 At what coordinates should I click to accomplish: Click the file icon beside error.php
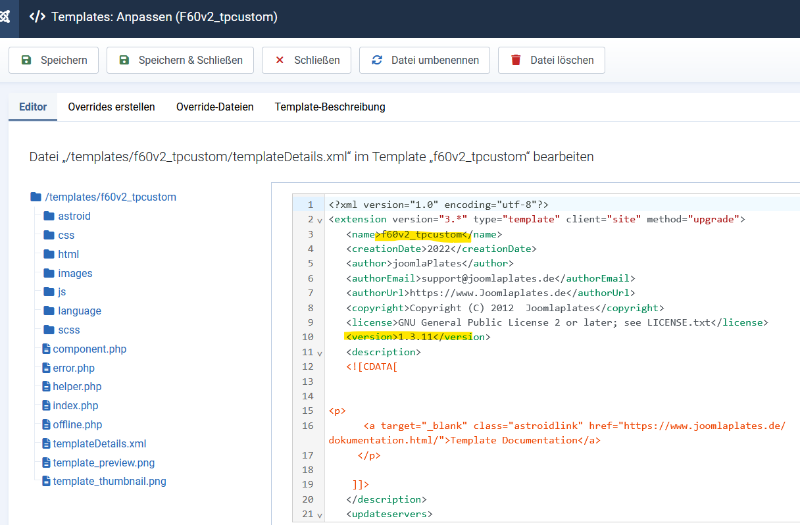(x=46, y=367)
